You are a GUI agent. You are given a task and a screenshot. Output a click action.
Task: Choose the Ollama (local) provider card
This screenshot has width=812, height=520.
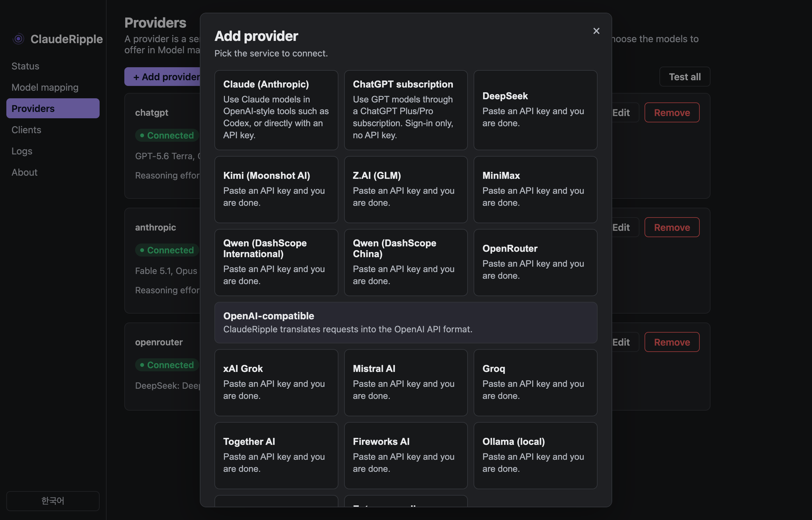pyautogui.click(x=535, y=456)
